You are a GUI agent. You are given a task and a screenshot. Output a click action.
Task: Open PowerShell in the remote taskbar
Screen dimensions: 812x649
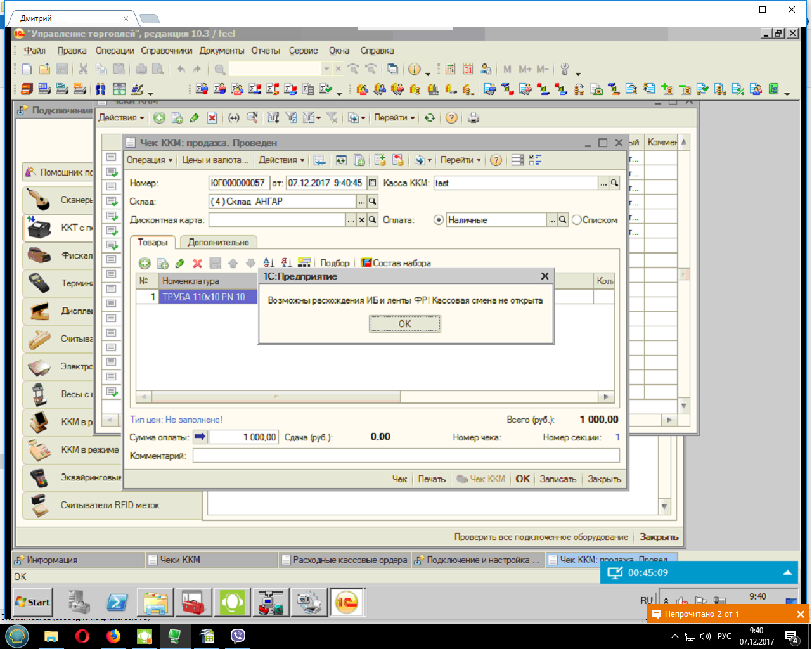point(117,602)
